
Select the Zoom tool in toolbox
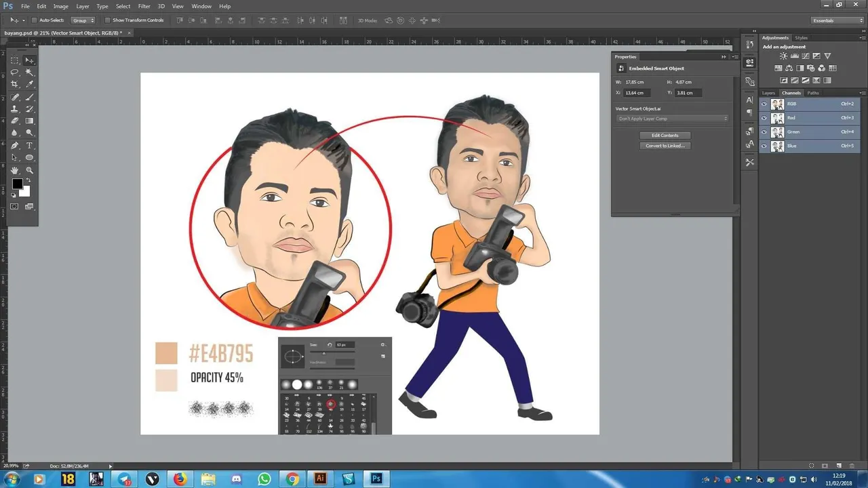(30, 170)
